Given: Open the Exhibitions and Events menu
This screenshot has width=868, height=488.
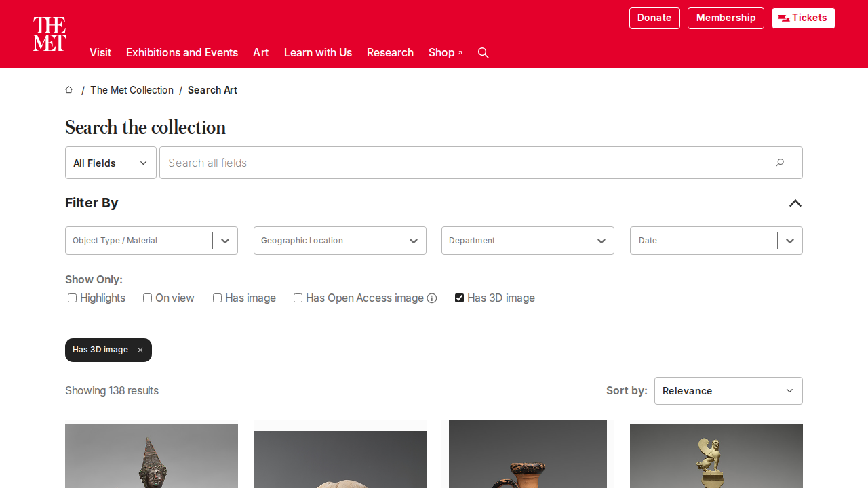Looking at the screenshot, I should click(182, 52).
